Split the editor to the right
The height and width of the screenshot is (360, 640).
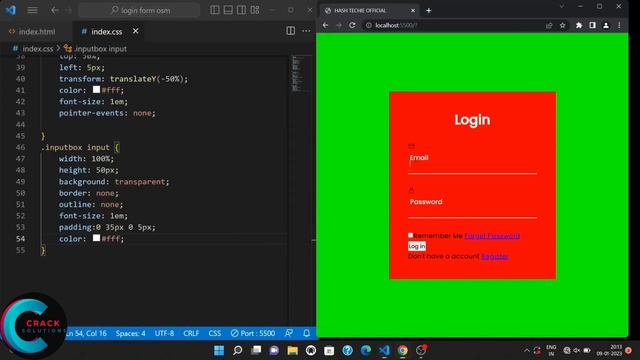coord(291,31)
